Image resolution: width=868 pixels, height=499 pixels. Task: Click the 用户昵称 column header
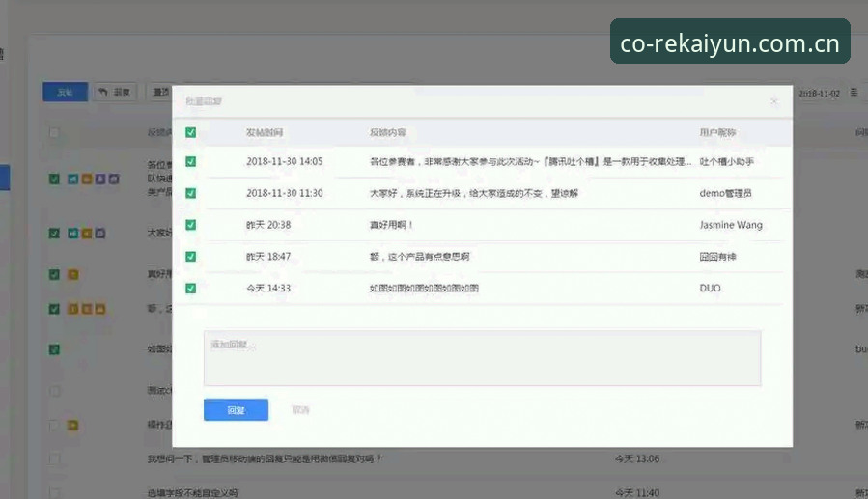(717, 132)
